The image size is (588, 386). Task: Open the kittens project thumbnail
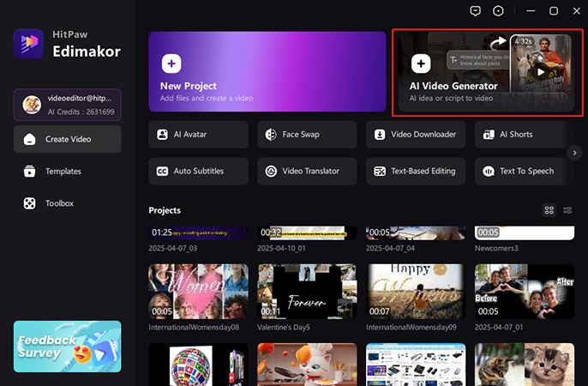coord(525,365)
